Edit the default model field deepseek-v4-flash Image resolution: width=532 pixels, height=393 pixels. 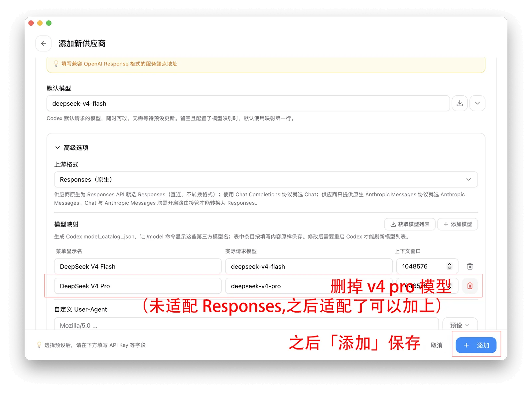tap(248, 103)
